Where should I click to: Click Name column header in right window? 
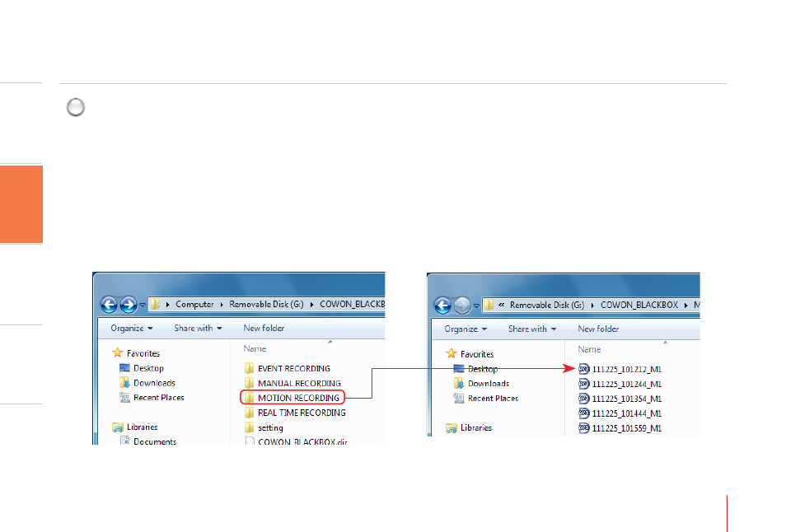[x=589, y=350]
